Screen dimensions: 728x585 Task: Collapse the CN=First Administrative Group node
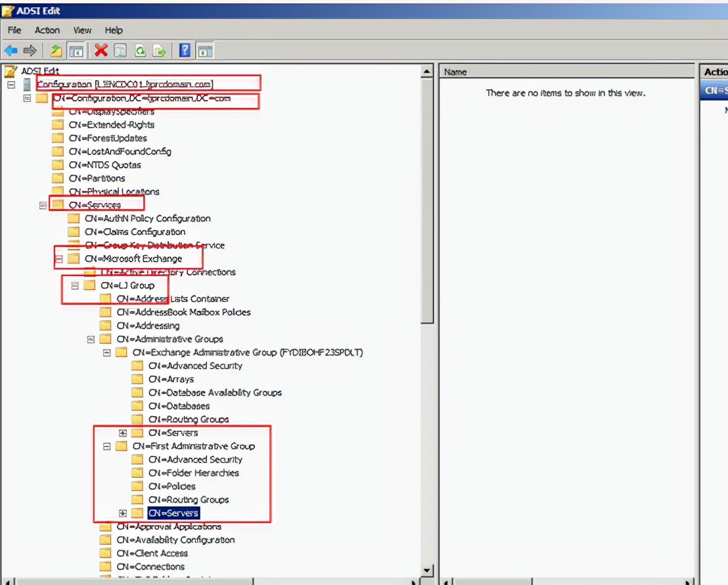coord(106,446)
